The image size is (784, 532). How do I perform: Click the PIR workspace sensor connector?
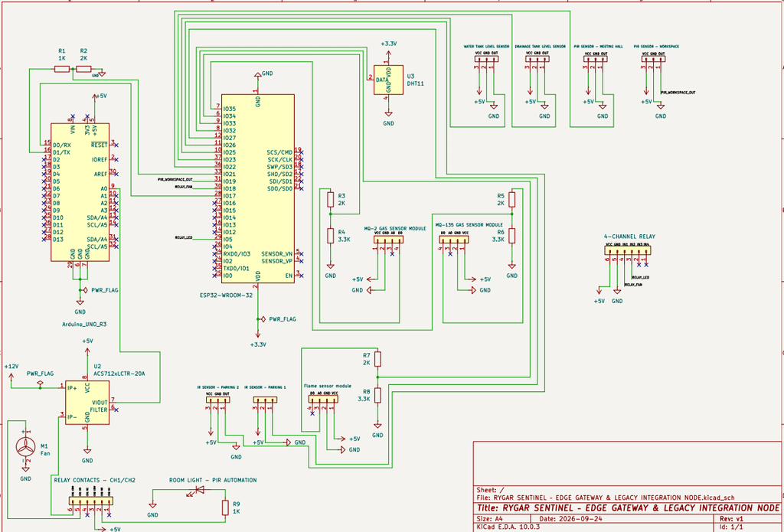pos(654,59)
